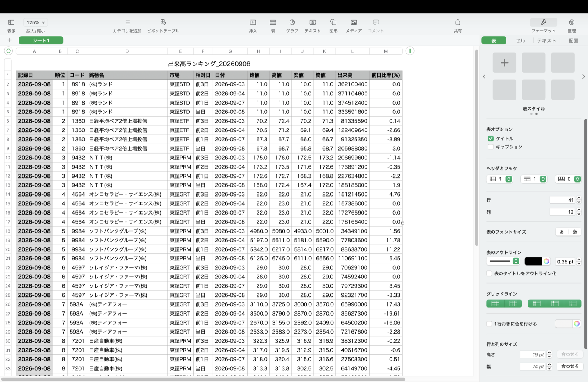Open the Organize (整理) sidebar icon

coord(571,22)
